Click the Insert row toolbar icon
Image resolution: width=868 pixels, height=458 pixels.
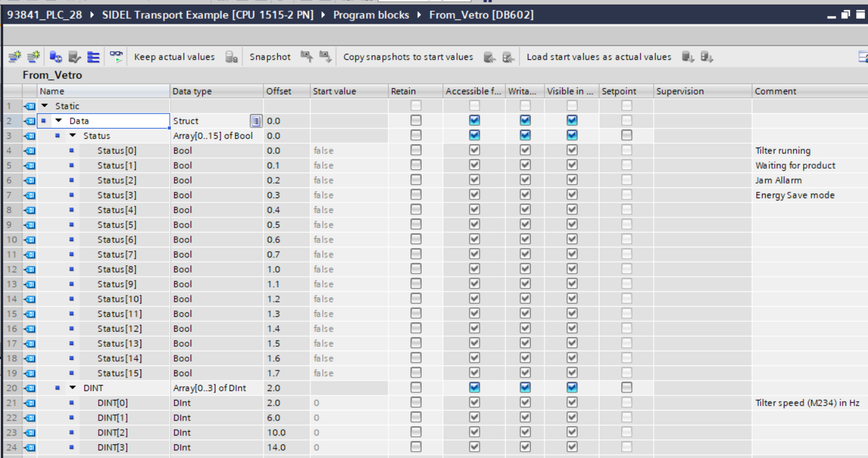pyautogui.click(x=14, y=57)
